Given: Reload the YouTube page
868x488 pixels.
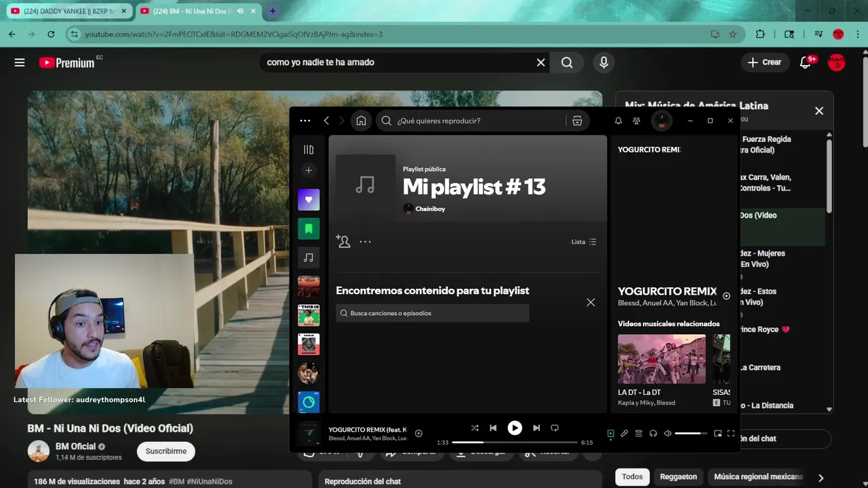Looking at the screenshot, I should (x=51, y=34).
